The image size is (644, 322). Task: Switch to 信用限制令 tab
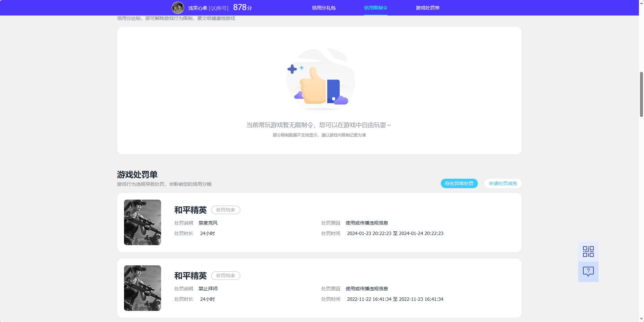pyautogui.click(x=376, y=8)
